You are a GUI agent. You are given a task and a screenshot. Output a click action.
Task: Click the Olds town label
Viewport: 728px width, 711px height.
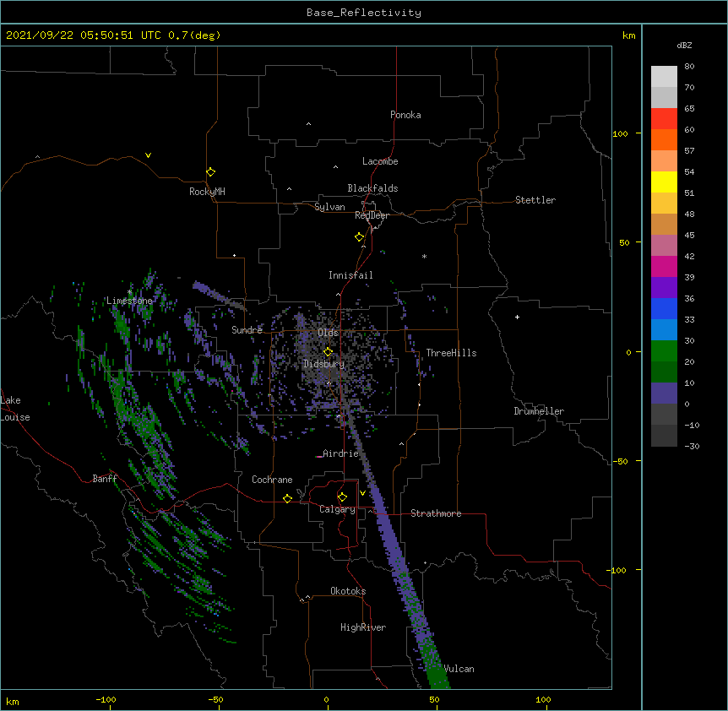click(x=328, y=333)
